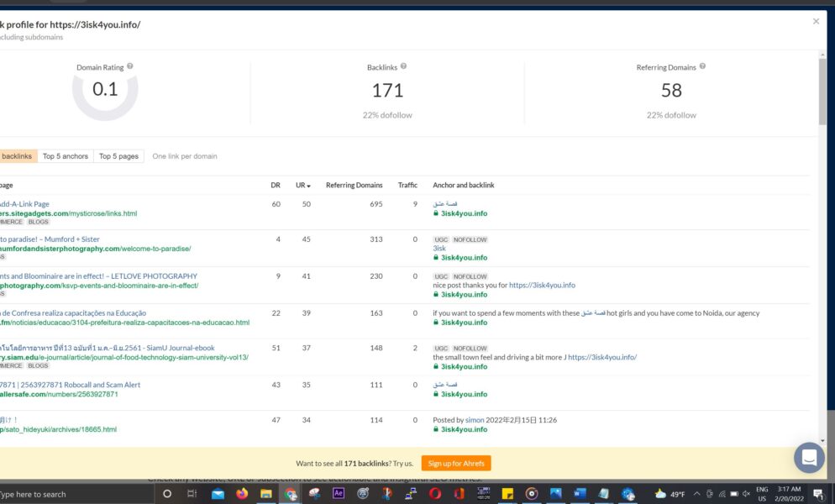Screen dimensions: 835x504
Task: Toggle One link per domain option
Action: [x=184, y=156]
